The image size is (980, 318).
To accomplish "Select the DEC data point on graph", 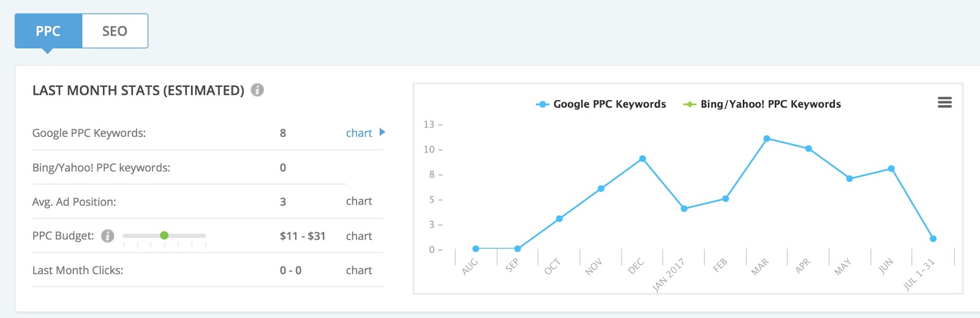I will (643, 159).
